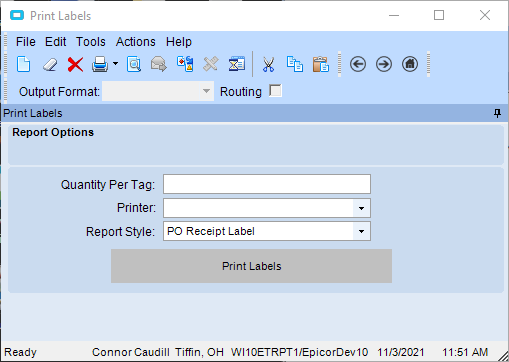This screenshot has width=509, height=362.
Task: Click the Report Options heading
Action: click(x=53, y=132)
